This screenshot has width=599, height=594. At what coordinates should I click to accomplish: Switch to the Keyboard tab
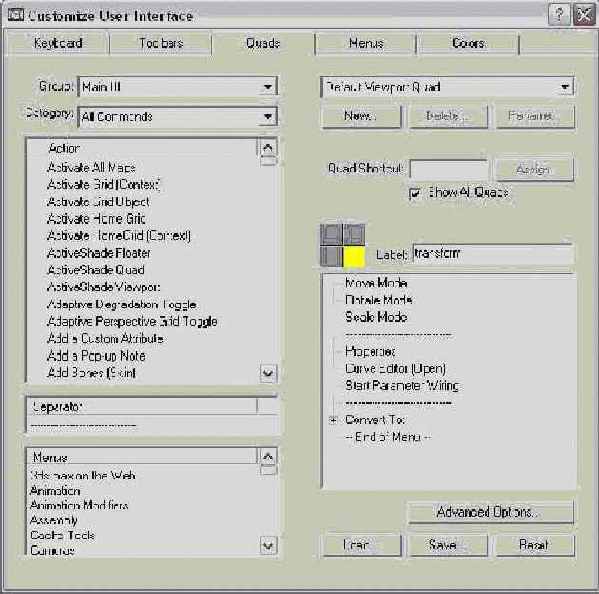(58, 44)
